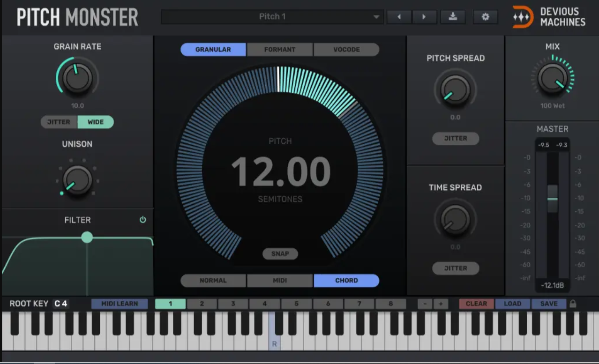599x364 pixels.
Task: Switch to Formant mode
Action: 280,50
